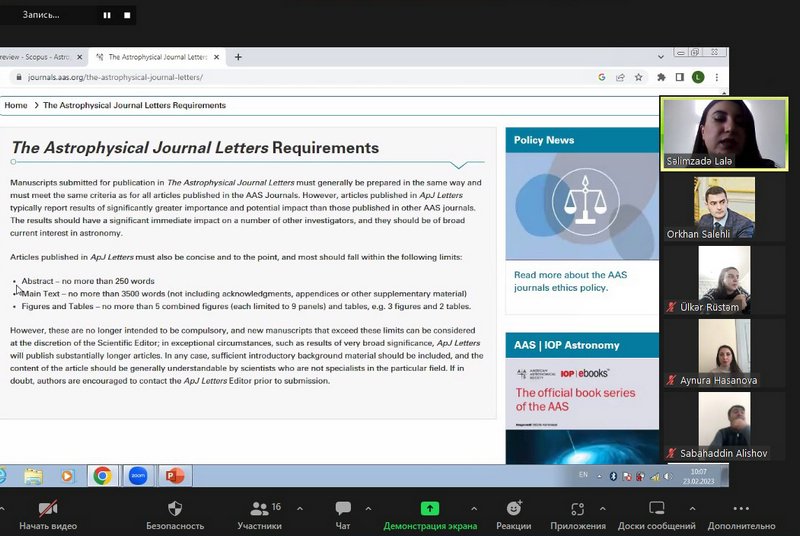
Task: Expand the Приложения options arrow
Action: click(x=603, y=509)
